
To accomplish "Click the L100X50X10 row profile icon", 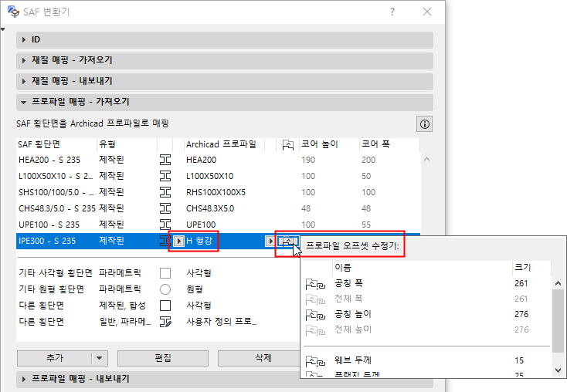I will point(165,176).
